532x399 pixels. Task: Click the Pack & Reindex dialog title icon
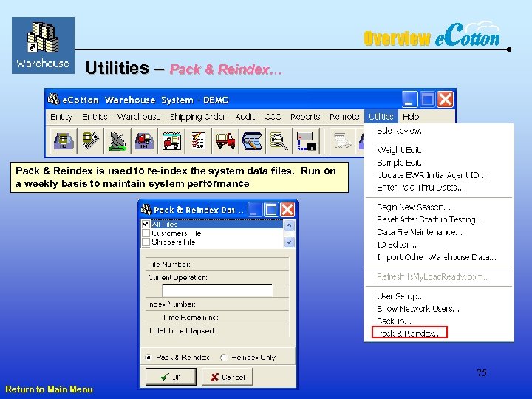[146, 209]
